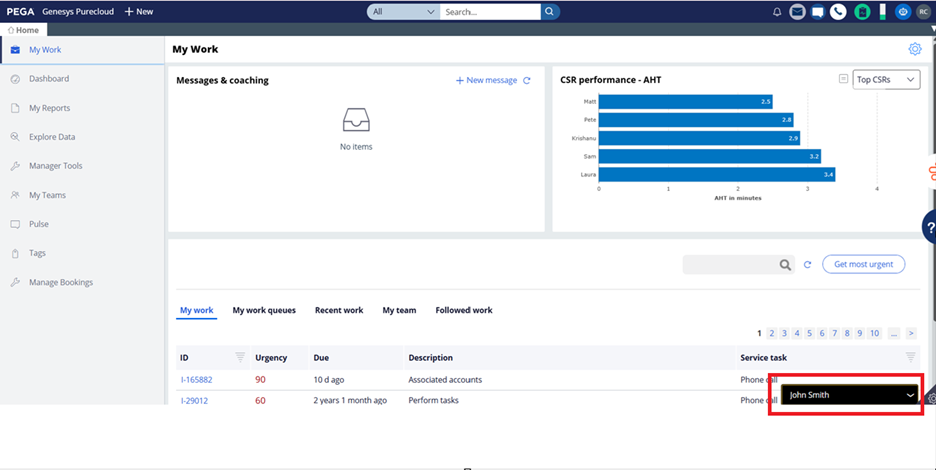Open the RC user profile avatar

(923, 11)
